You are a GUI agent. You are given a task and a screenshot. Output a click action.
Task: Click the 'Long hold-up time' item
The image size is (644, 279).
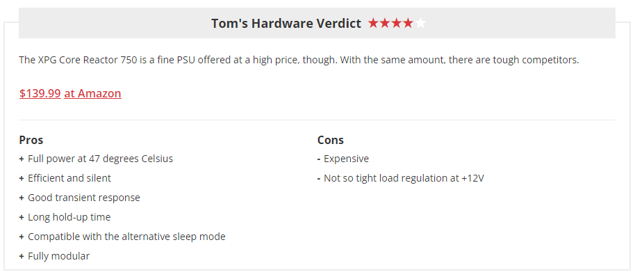(69, 217)
